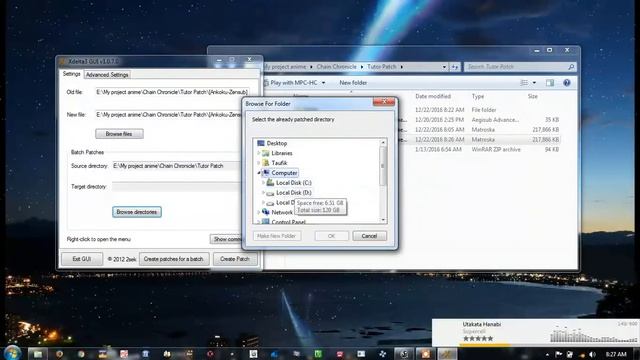
Task: Click the folder tree vertical scrollbar thumb
Action: pos(383,165)
